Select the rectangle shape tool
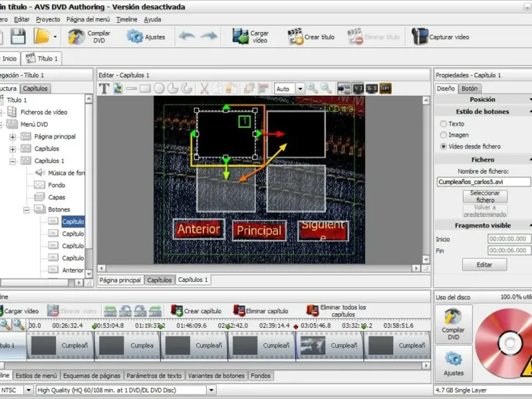 pyautogui.click(x=145, y=88)
